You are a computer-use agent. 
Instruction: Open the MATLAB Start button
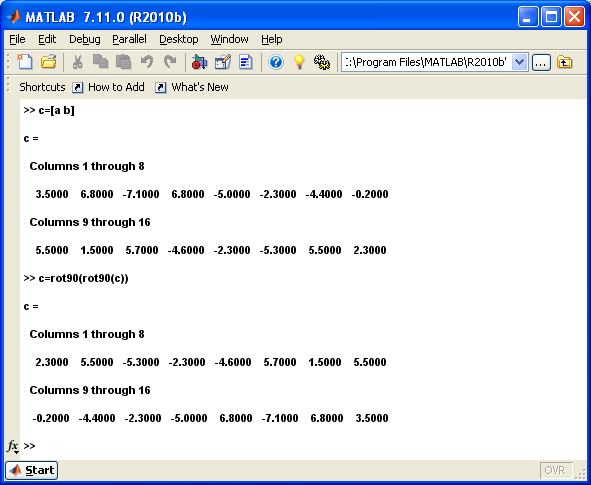(x=32, y=470)
